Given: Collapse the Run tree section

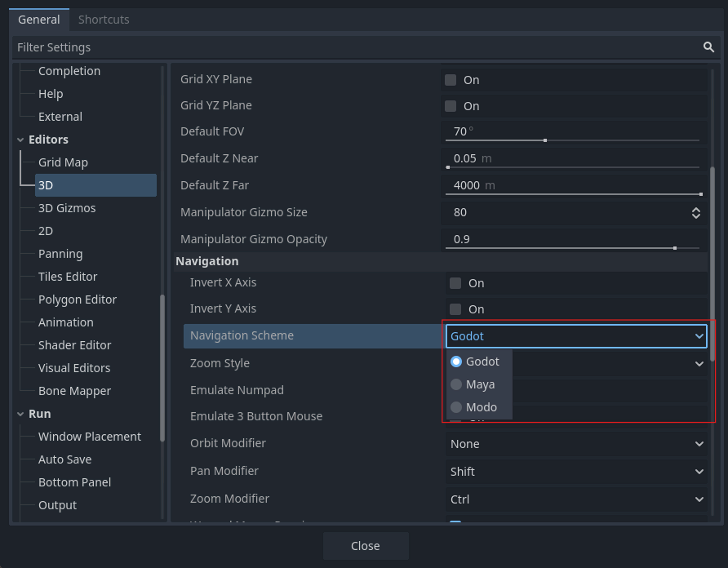Looking at the screenshot, I should tap(20, 414).
